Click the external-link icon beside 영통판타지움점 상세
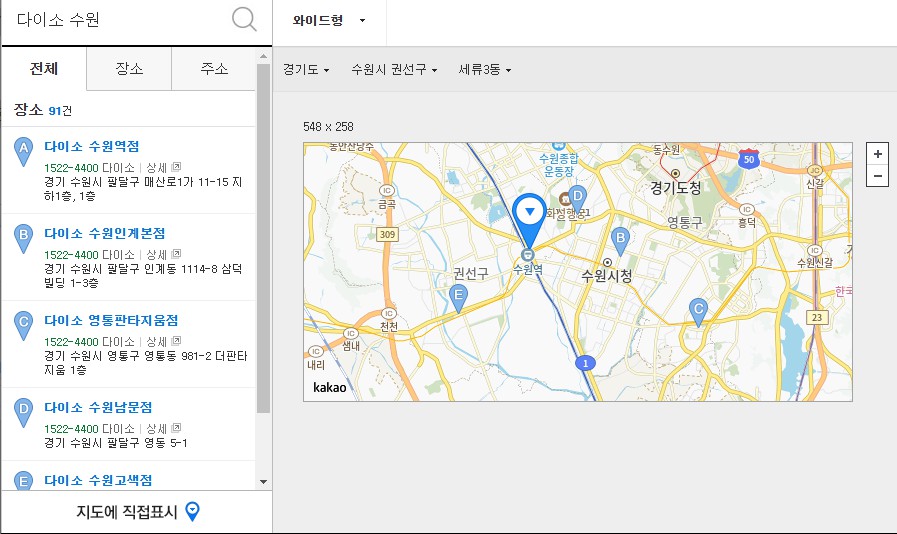This screenshot has height=534, width=897. [x=176, y=341]
